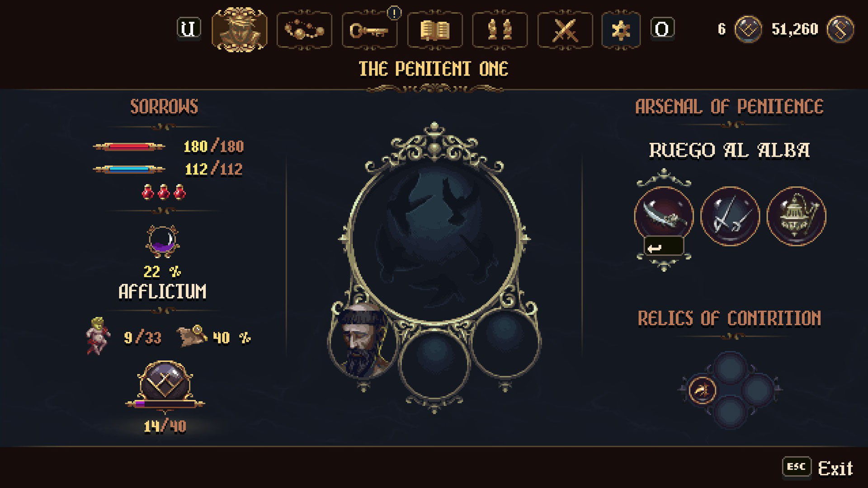Open the Penitent One character tab

click(239, 29)
